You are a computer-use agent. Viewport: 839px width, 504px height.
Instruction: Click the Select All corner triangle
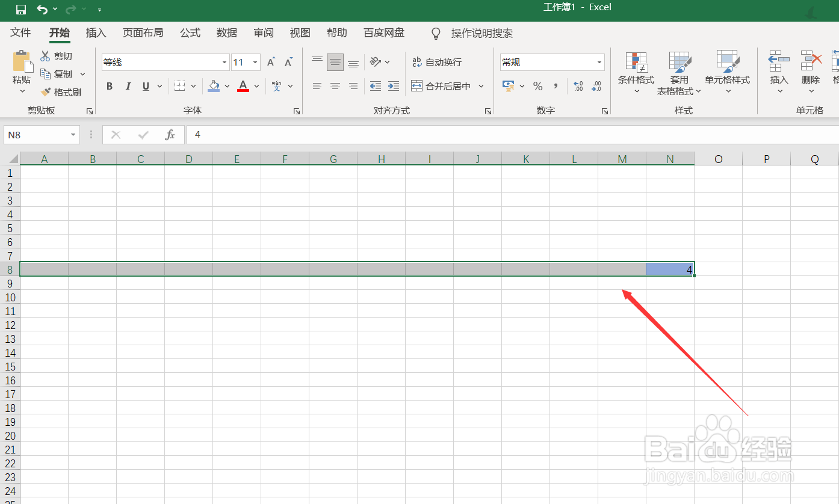[13, 159]
